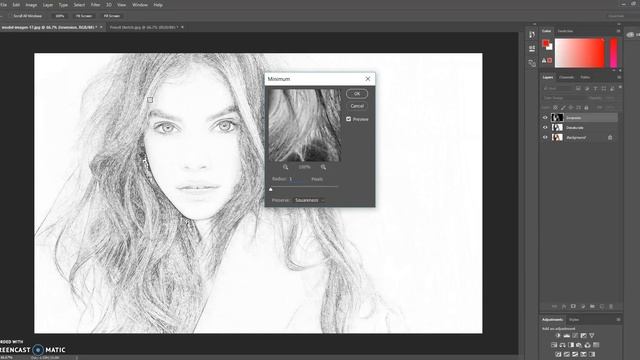Add a Color Lookup adjustment layer
Screen dimensions: 640x360
point(596,345)
